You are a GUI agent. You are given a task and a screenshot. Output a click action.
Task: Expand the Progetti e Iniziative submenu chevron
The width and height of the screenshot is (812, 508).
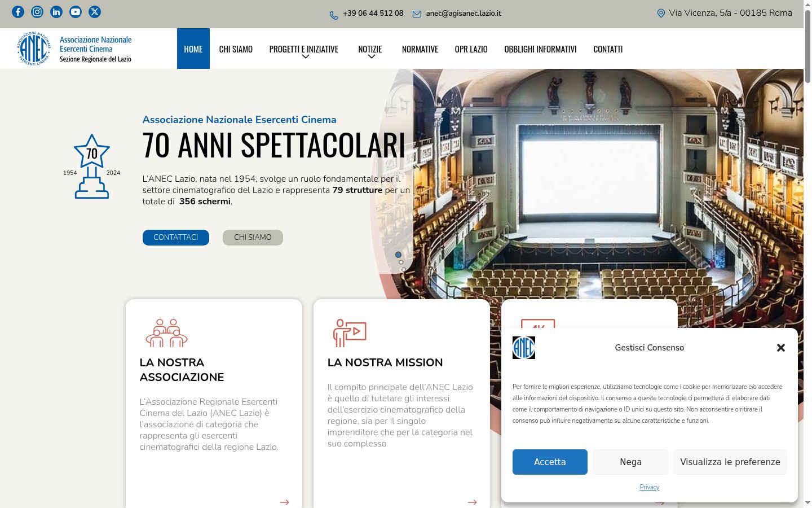305,56
